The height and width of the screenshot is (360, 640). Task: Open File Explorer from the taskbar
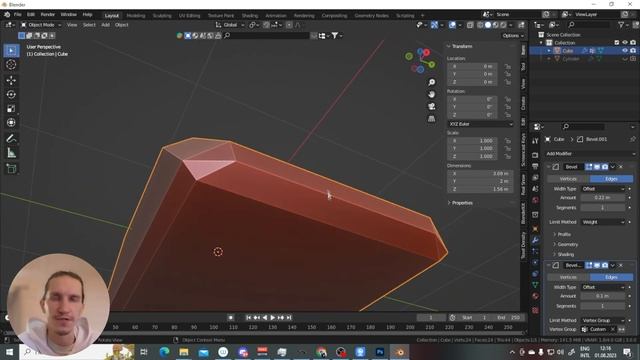[x=184, y=352]
